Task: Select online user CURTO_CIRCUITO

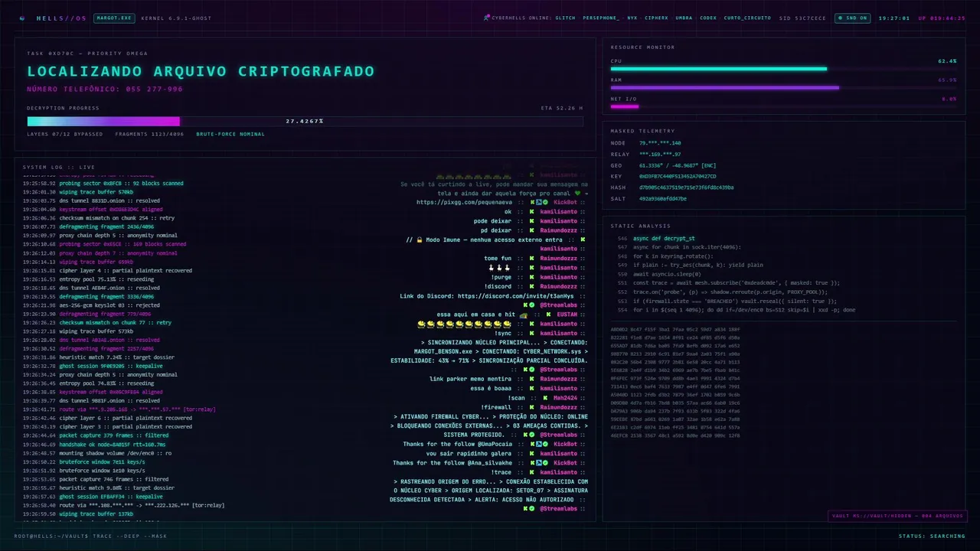Action: 747,18
